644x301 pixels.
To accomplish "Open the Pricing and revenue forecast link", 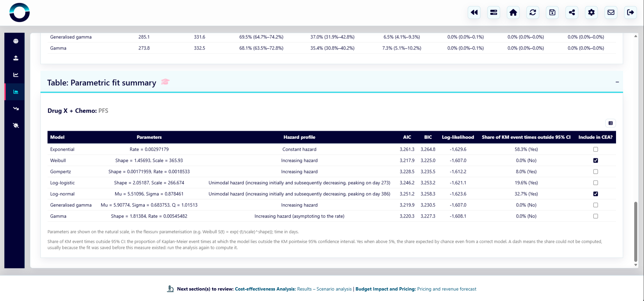I will point(447,289).
